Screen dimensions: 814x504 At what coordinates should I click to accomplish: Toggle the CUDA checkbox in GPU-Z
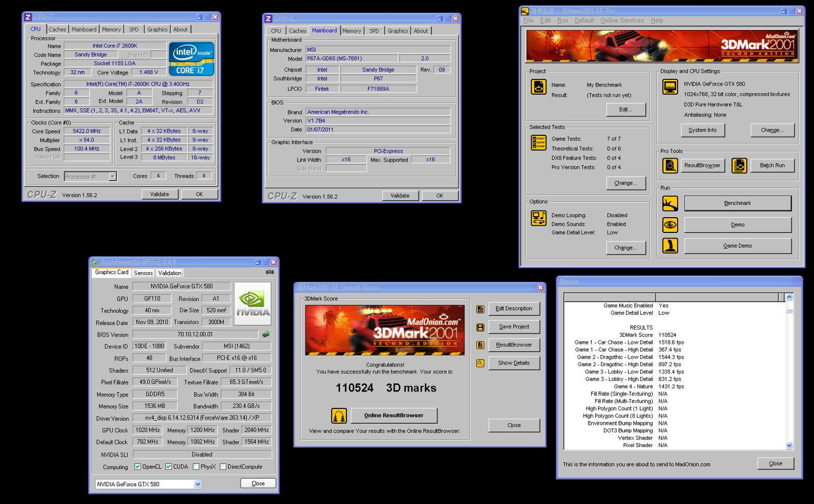click(x=168, y=466)
